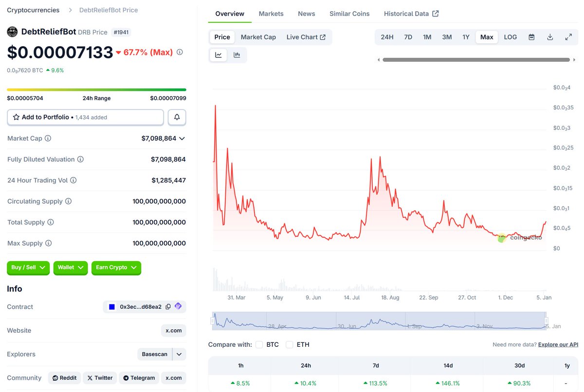Copy the contract address with copy icon
Screen dimensions: 584x392
point(168,307)
